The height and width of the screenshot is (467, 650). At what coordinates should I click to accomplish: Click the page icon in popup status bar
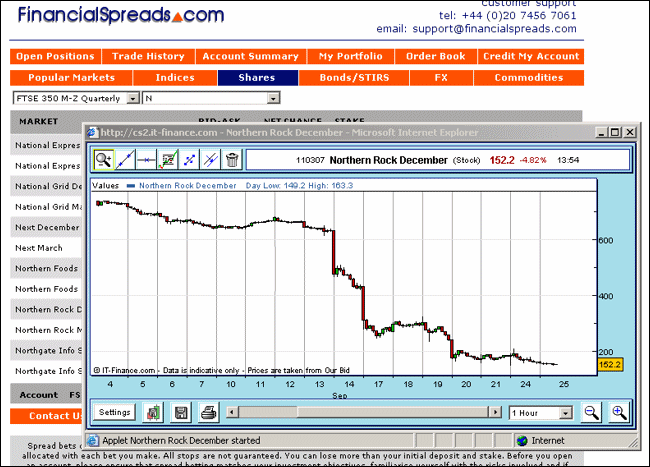(x=93, y=440)
